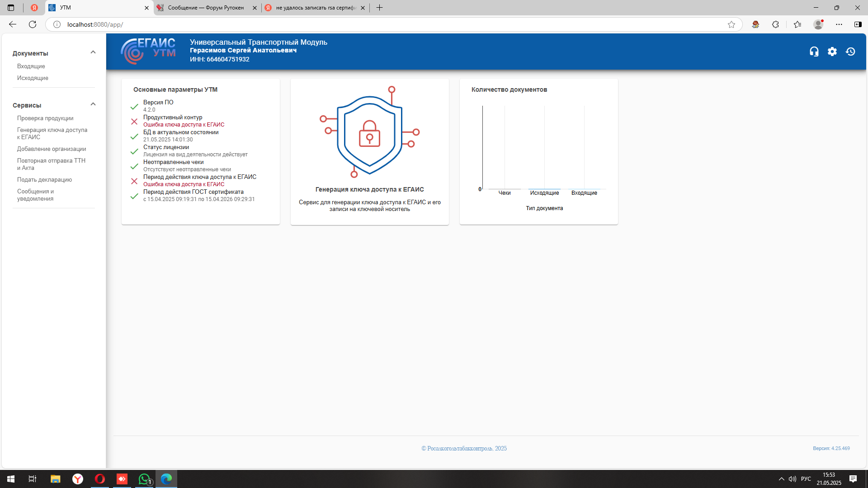The width and height of the screenshot is (868, 488).
Task: Close the УТМ browser tab
Action: 146,8
